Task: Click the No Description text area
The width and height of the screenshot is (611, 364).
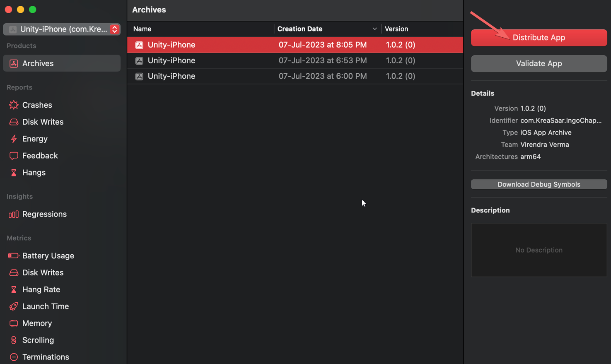Action: [539, 250]
